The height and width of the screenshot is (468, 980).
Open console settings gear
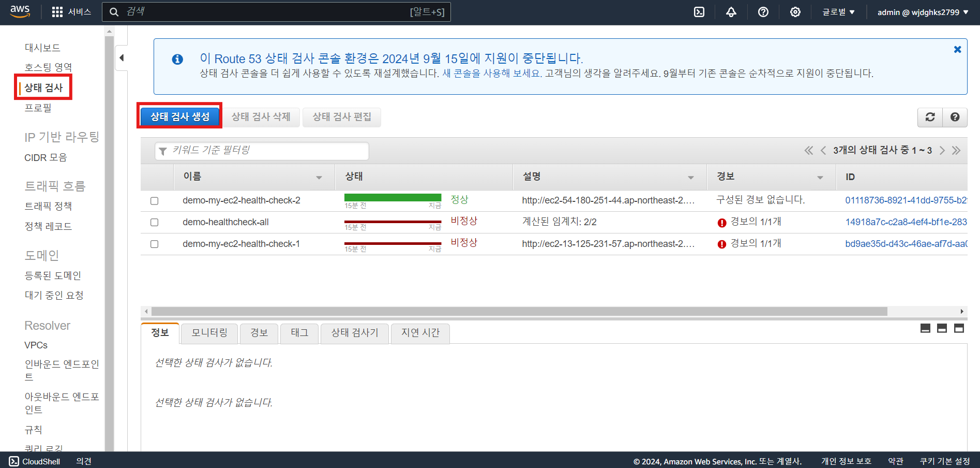point(795,12)
